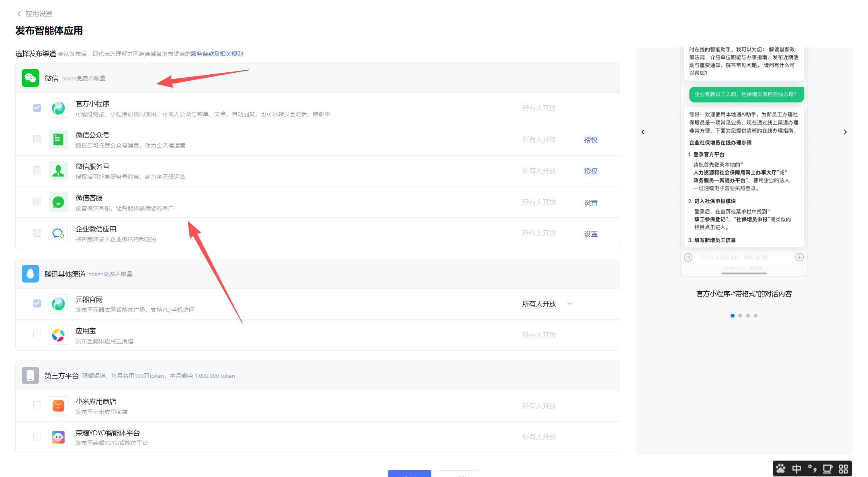Click the 微信服务号 person icon
The image size is (868, 477).
58,171
